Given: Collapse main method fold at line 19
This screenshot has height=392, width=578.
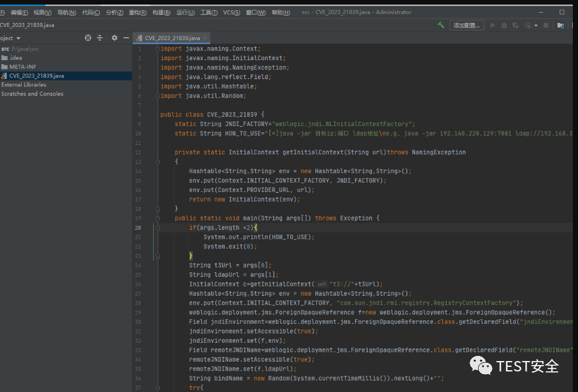Looking at the screenshot, I should (158, 218).
